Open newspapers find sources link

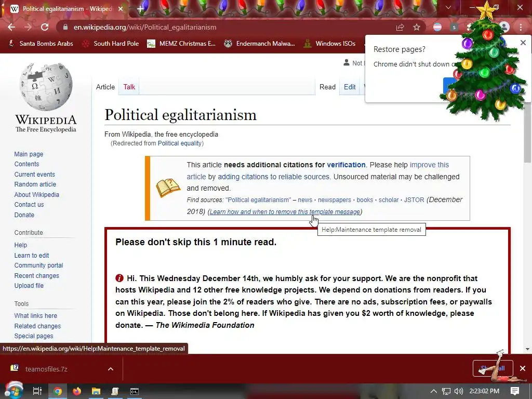tap(334, 200)
